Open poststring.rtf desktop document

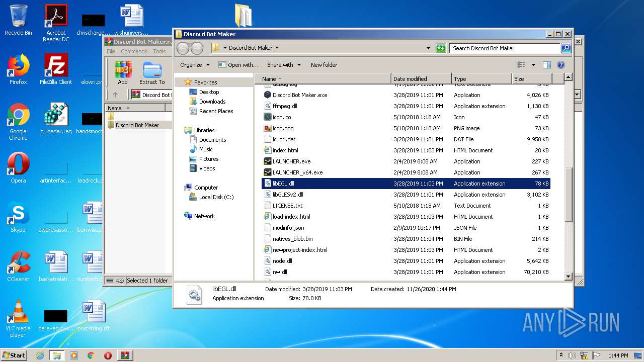[94, 315]
